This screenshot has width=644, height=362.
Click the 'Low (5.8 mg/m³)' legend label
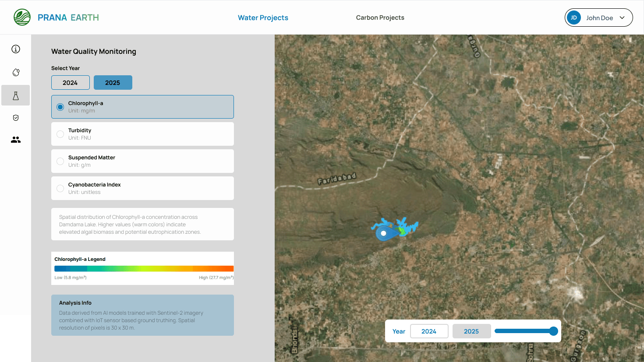(x=71, y=278)
